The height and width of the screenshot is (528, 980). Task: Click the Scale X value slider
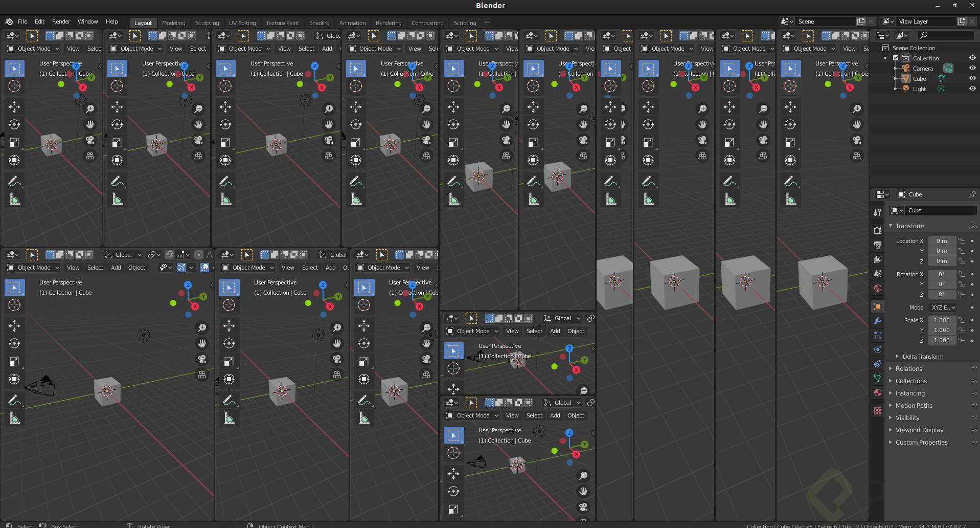pyautogui.click(x=942, y=320)
